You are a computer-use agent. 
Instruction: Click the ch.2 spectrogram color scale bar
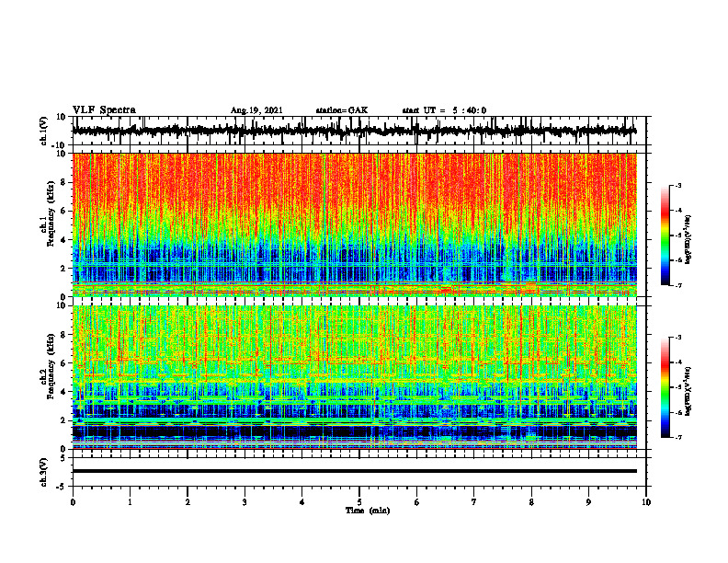pyautogui.click(x=665, y=387)
